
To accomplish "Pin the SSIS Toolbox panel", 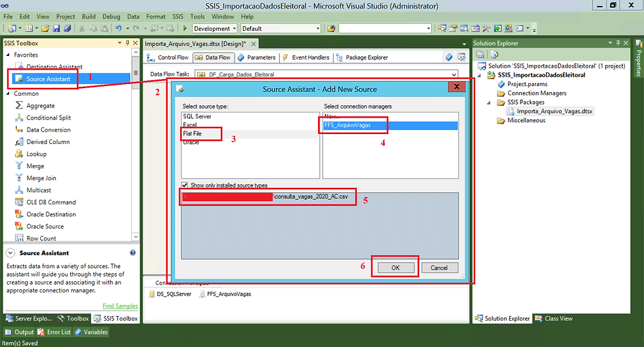I will pyautogui.click(x=127, y=43).
